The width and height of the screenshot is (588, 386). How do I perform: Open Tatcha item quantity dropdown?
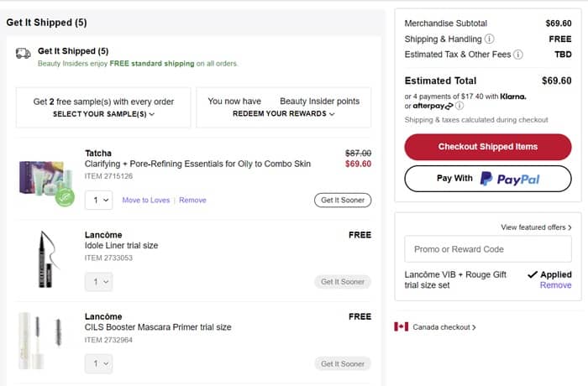(98, 200)
